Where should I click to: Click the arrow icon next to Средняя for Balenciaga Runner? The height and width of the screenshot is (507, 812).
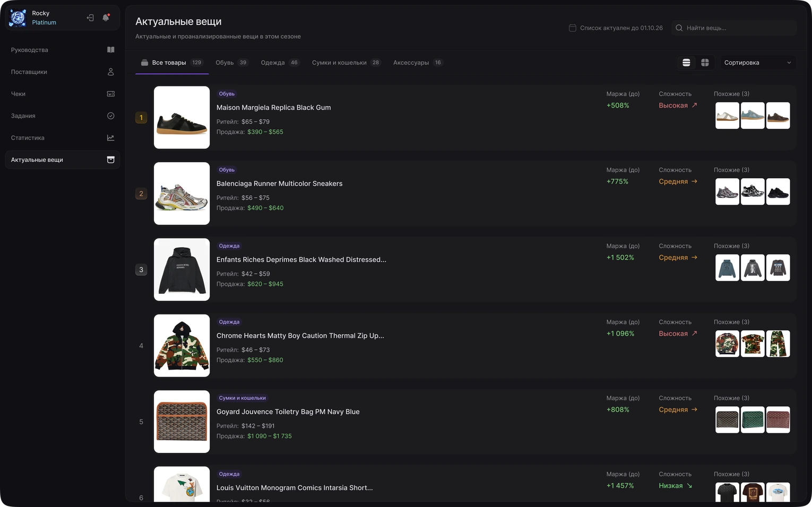tap(694, 181)
